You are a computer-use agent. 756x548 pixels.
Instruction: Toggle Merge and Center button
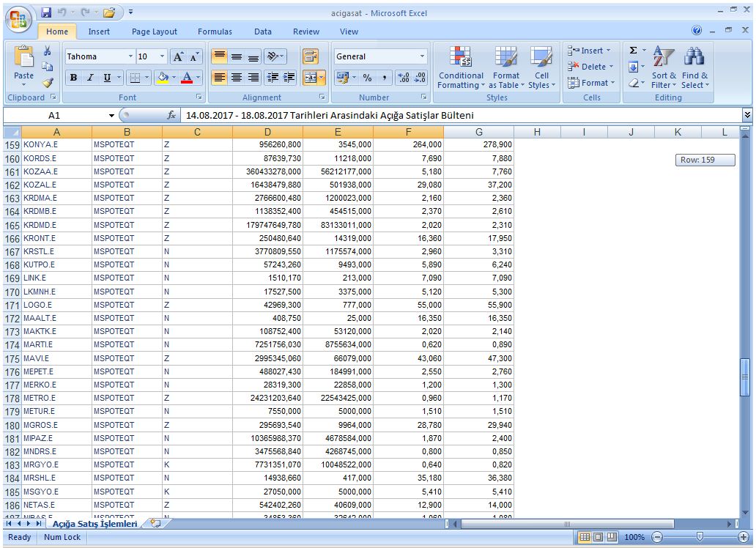[311, 77]
